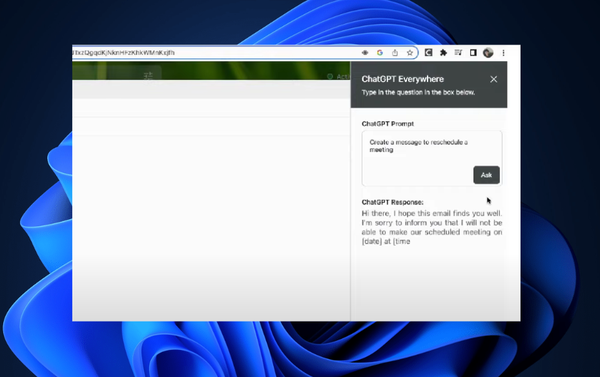Open the Extensions puzzle piece menu
Image resolution: width=600 pixels, height=377 pixels.
(x=443, y=53)
